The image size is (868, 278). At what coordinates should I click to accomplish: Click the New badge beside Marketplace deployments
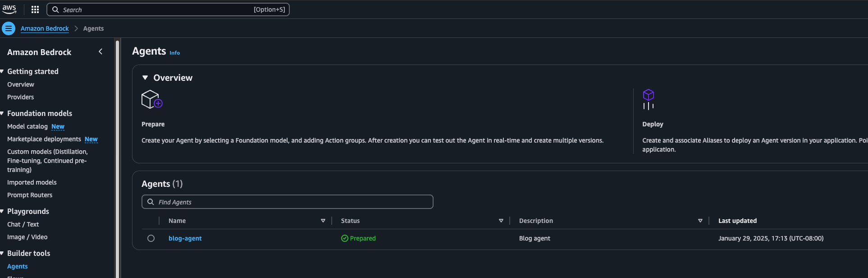pyautogui.click(x=91, y=139)
